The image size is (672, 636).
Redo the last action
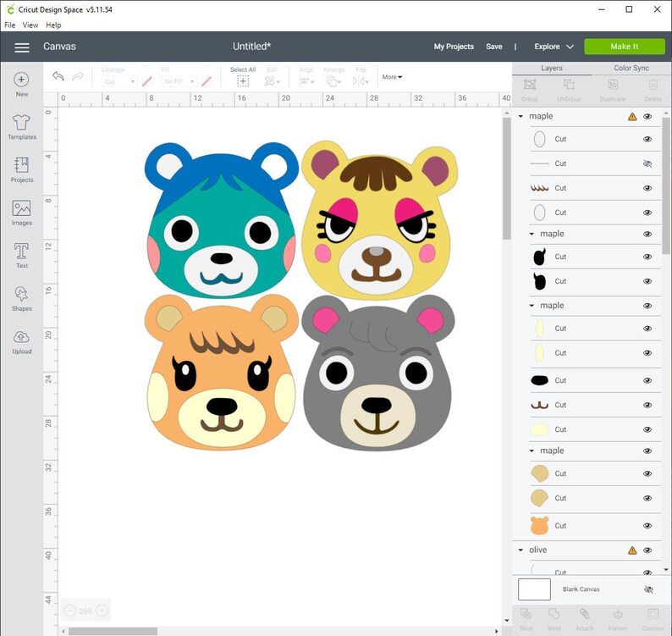coord(78,76)
